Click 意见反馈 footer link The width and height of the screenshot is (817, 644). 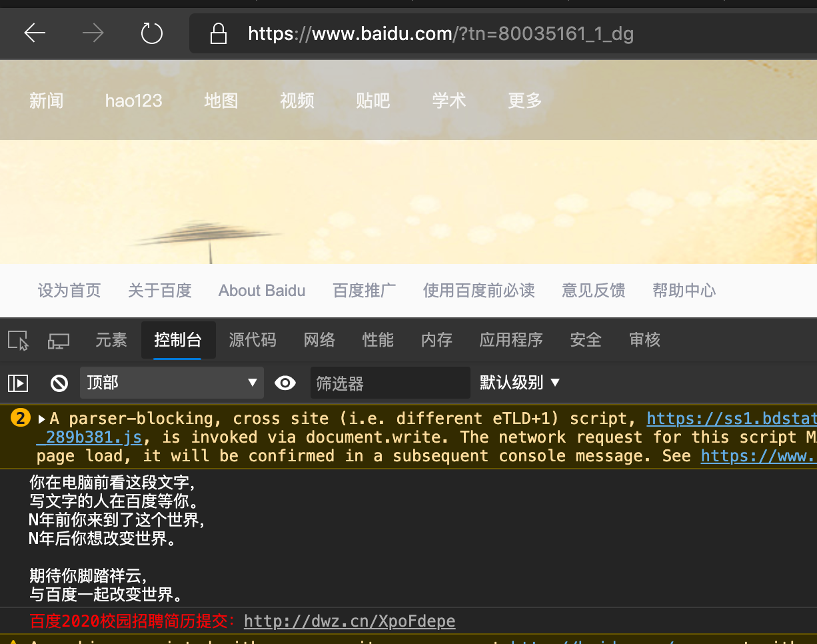[594, 291]
